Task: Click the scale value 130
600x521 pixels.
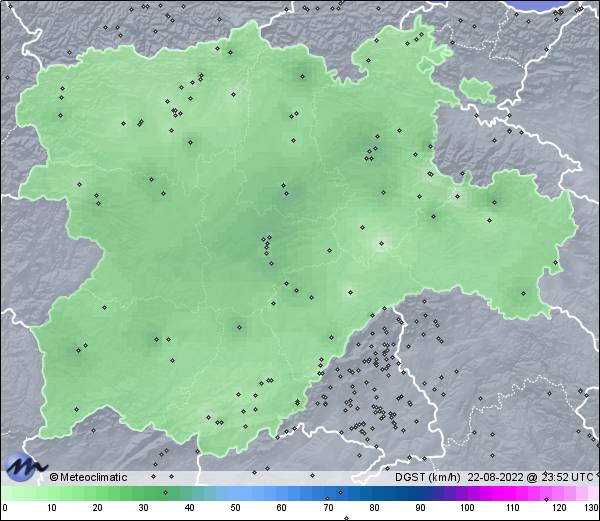Action: (592, 508)
